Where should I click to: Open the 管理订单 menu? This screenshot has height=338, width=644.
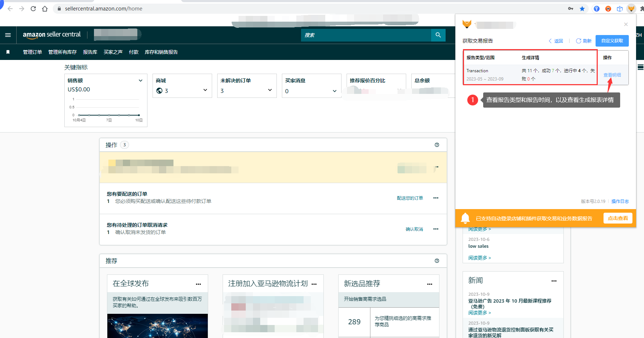point(33,52)
